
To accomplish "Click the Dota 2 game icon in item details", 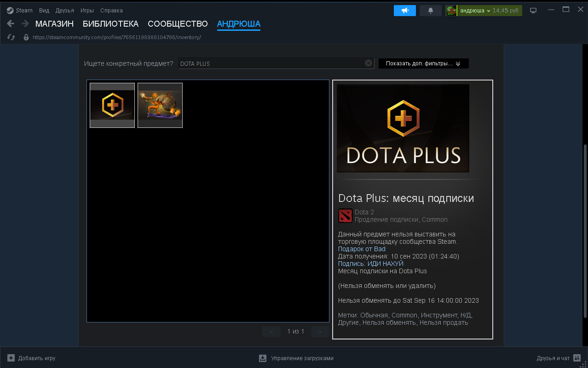I will click(x=345, y=216).
